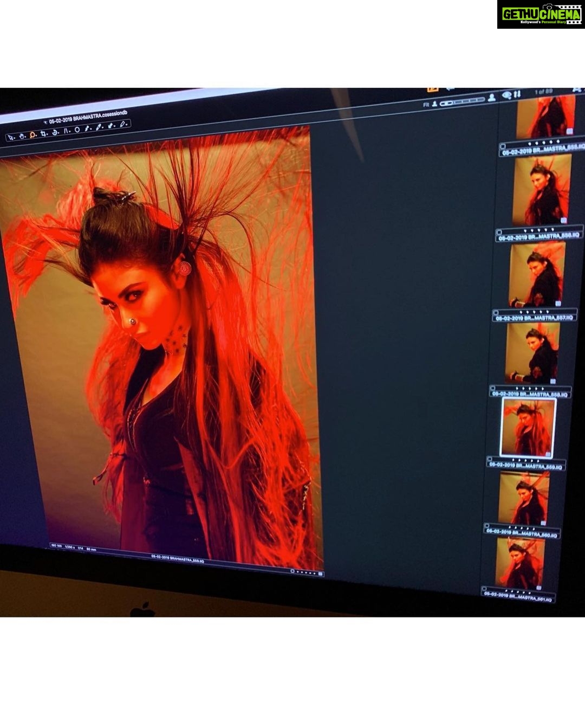This screenshot has height=728, width=585.
Task: Click the "1 of 89" image counter
Action: coord(543,92)
